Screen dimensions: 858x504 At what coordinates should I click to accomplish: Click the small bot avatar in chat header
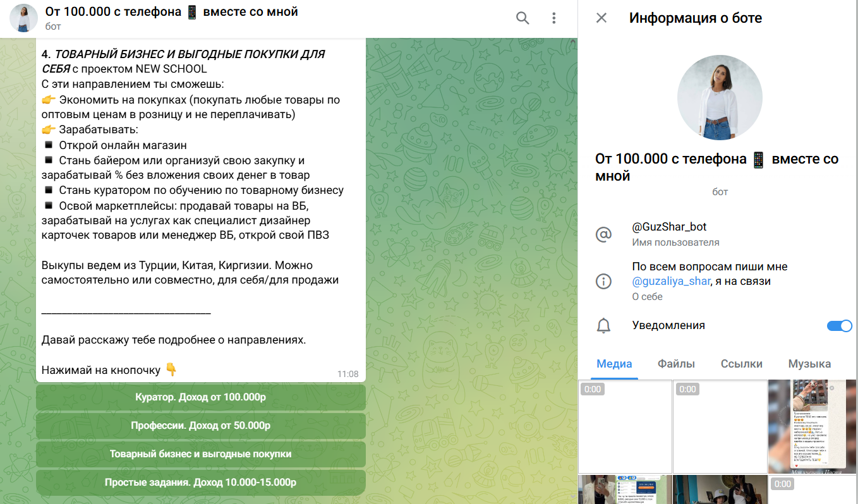23,18
